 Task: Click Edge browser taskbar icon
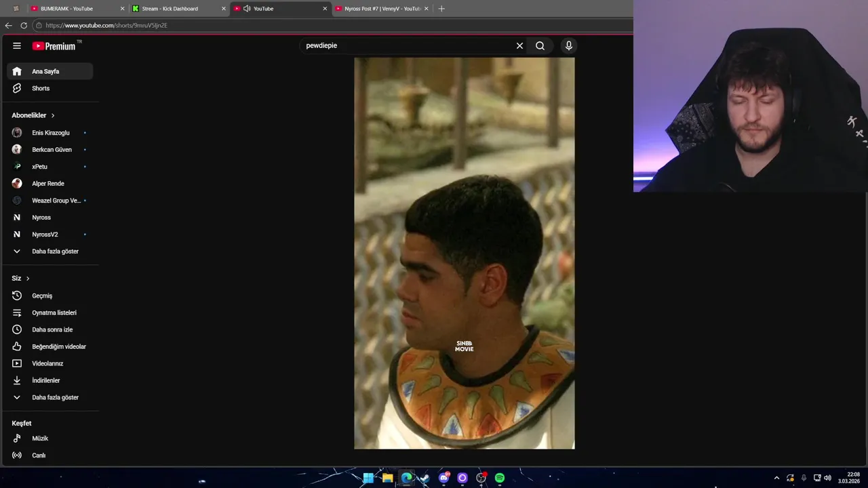[406, 478]
